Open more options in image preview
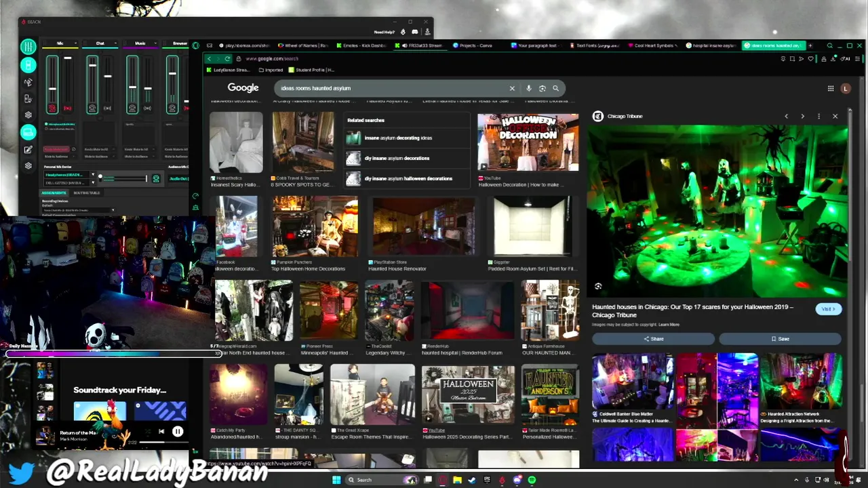This screenshot has height=488, width=868. [818, 117]
